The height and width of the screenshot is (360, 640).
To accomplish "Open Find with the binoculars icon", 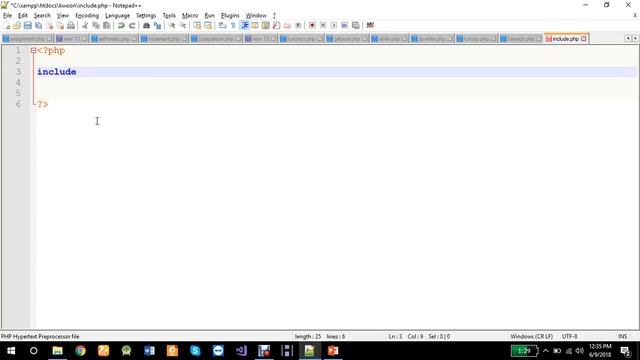I will pyautogui.click(x=146, y=25).
